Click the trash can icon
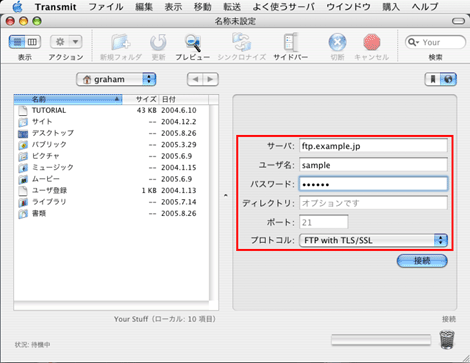Viewport: 470px width, 363px height. [x=447, y=339]
